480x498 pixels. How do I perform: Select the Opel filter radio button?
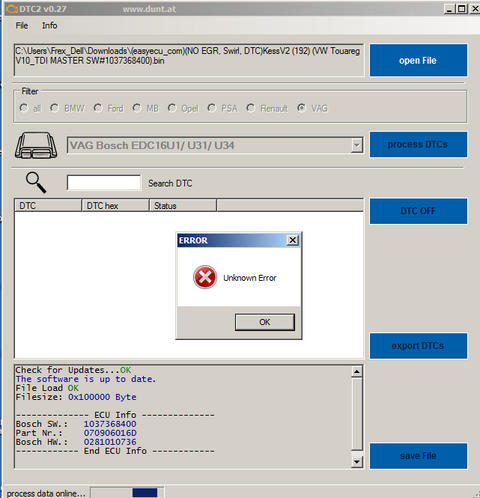click(x=172, y=108)
